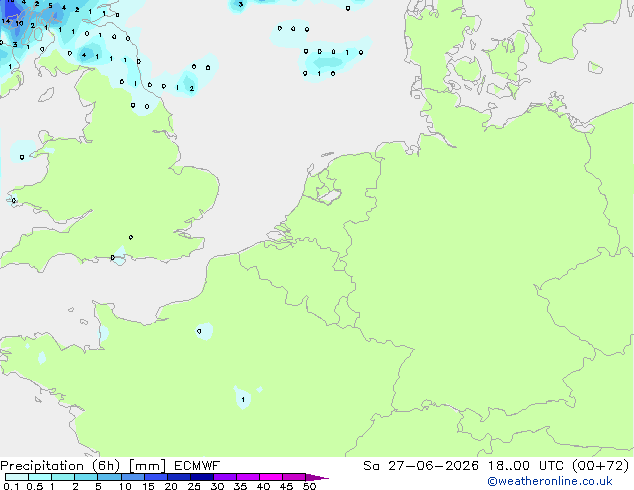The width and height of the screenshot is (634, 490).
Task: Pick the 40–45 mm magenta legend swatch
Action: 271,477
